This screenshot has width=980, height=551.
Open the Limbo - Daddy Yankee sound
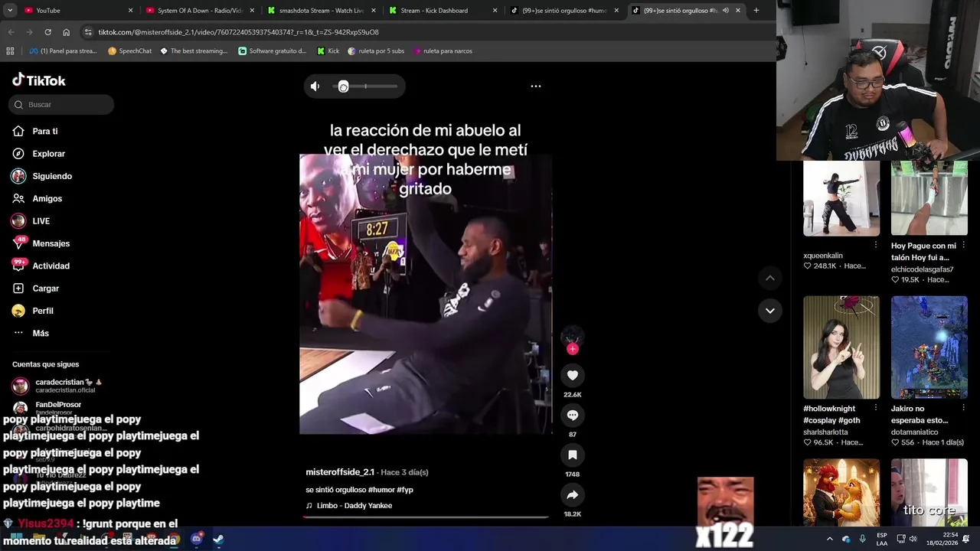[349, 506]
